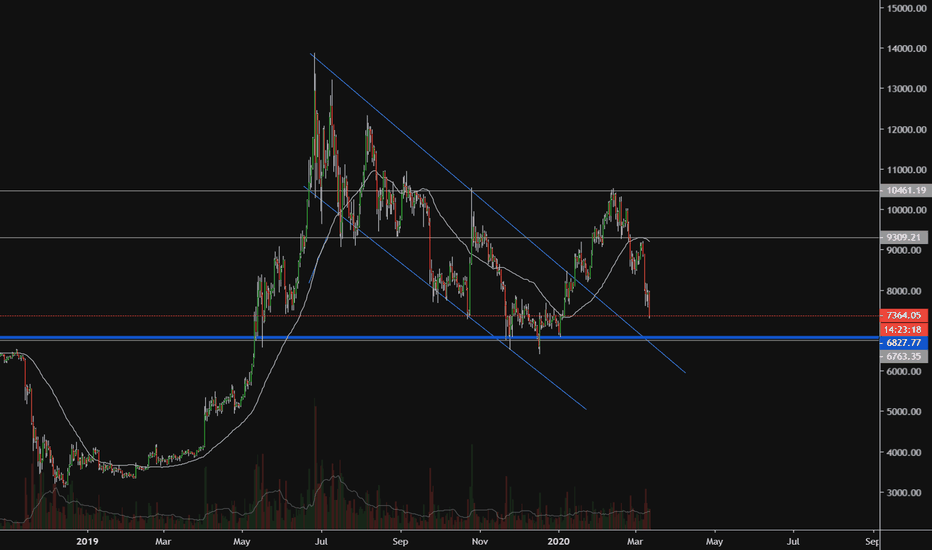Click the 10461.19 horizontal line price label
932x550 pixels.
pyautogui.click(x=906, y=191)
